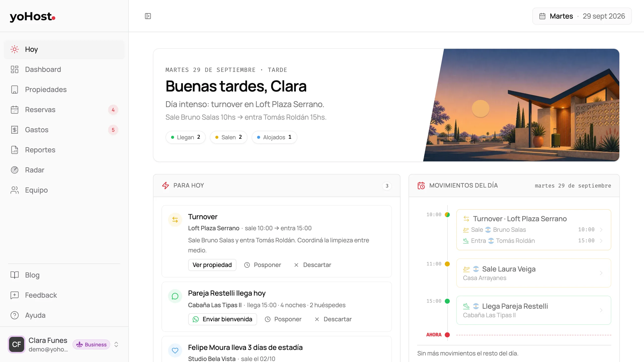Click the Business plan badge
The width and height of the screenshot is (644, 362).
(91, 344)
